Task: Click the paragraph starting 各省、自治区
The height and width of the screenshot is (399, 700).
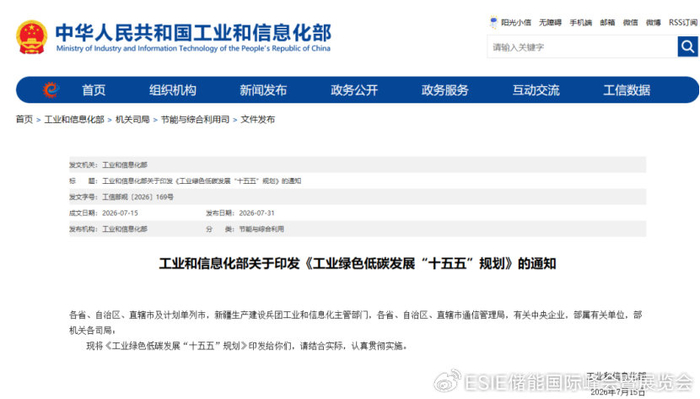Action: [x=356, y=323]
